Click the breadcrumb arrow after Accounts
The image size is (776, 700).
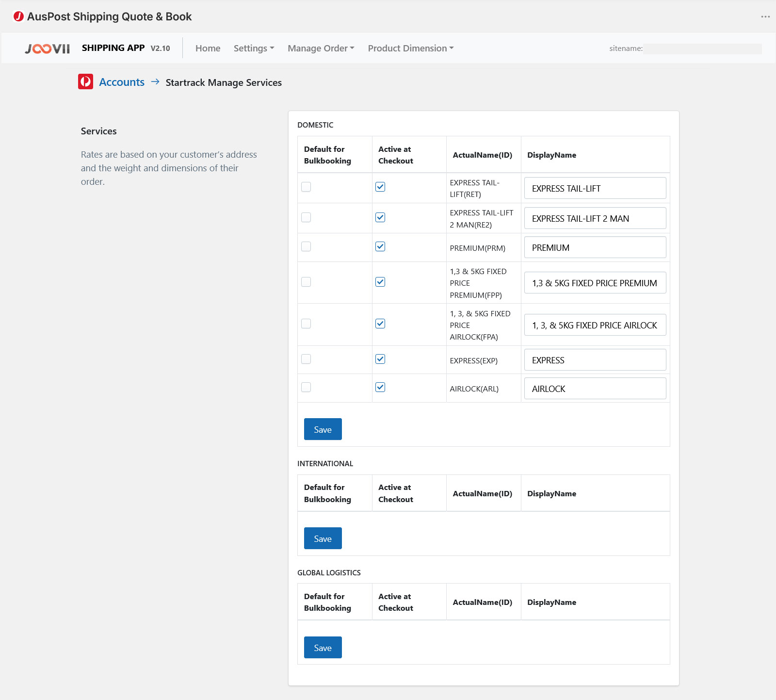click(x=155, y=81)
